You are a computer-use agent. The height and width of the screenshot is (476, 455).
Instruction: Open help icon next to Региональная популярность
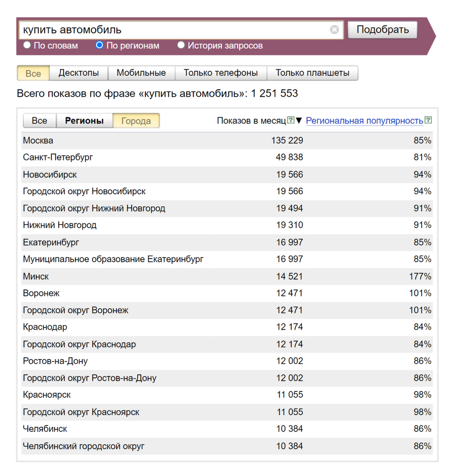[428, 120]
